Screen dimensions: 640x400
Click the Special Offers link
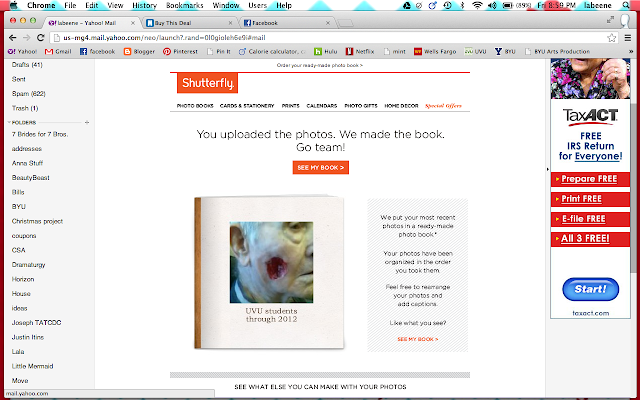pos(443,106)
